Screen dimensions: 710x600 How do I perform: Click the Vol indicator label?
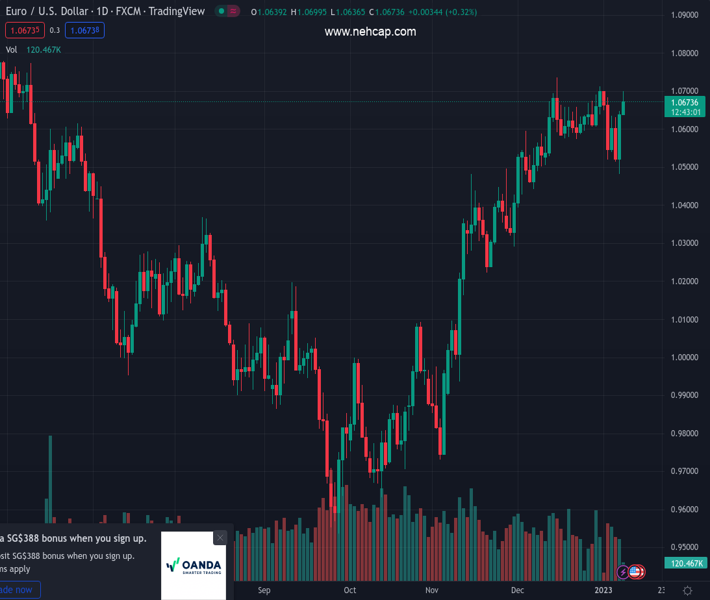[x=11, y=49]
